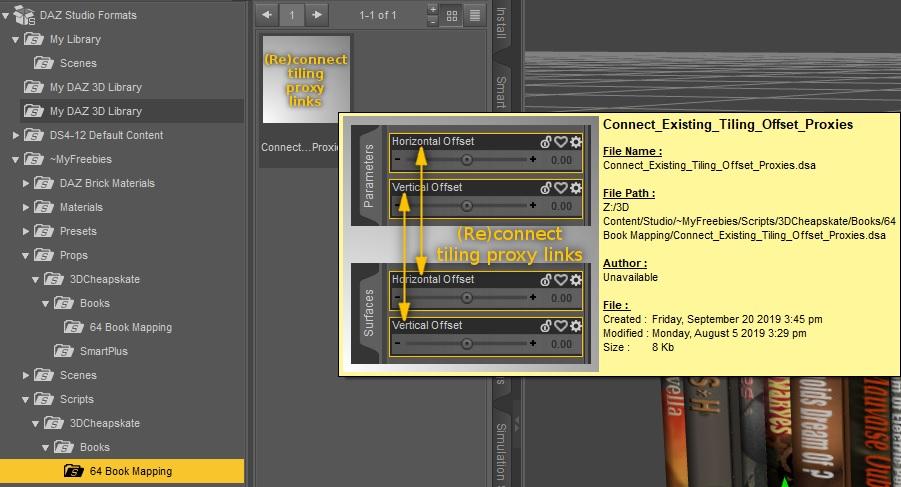The width and height of the screenshot is (901, 487).
Task: Select the Materials folder label
Action: [x=81, y=207]
